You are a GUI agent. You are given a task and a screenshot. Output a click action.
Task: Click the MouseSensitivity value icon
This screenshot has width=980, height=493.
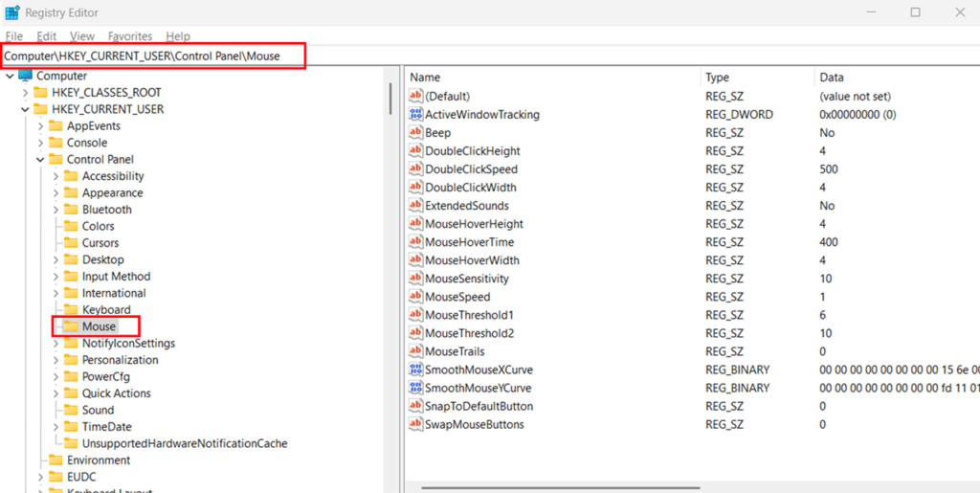pyautogui.click(x=415, y=278)
